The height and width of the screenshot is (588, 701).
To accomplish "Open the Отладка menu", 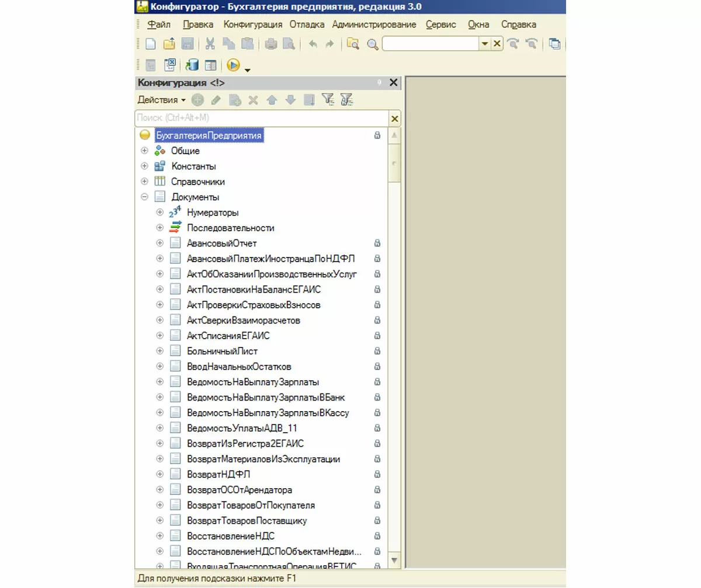I will 307,25.
